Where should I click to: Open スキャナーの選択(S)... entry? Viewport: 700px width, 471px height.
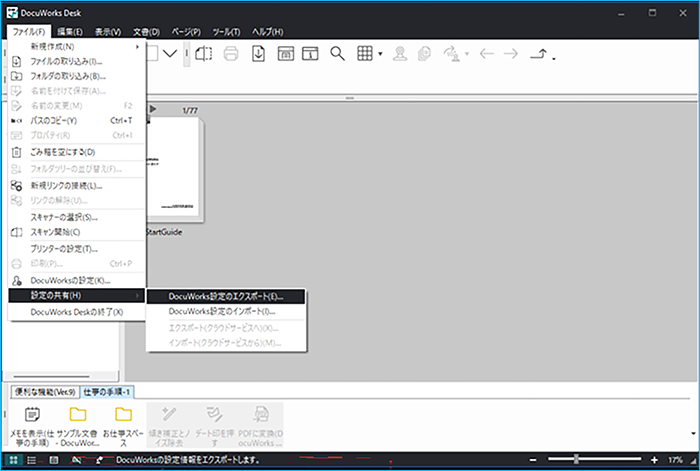(x=76, y=217)
